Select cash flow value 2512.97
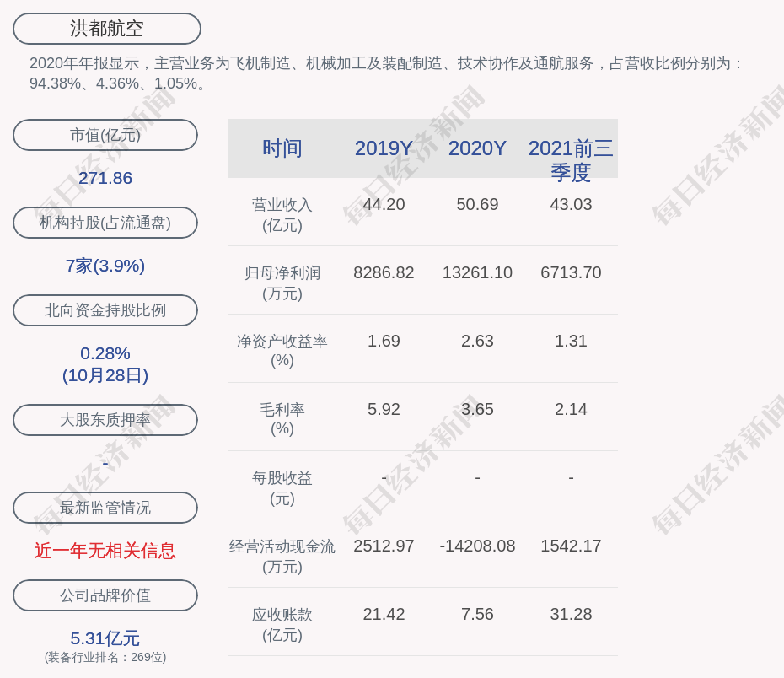 coord(384,546)
